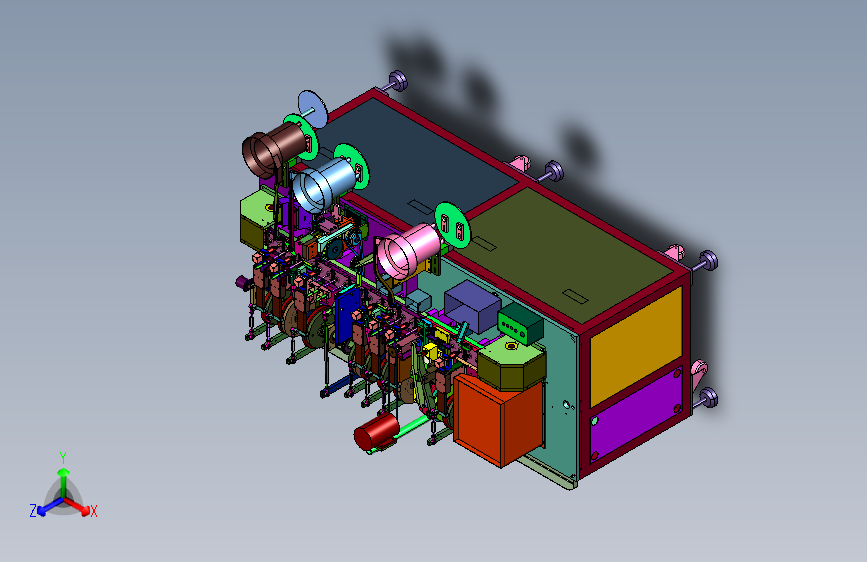Select the light blue spool cylinder
Screen dimensions: 867x562
325,183
